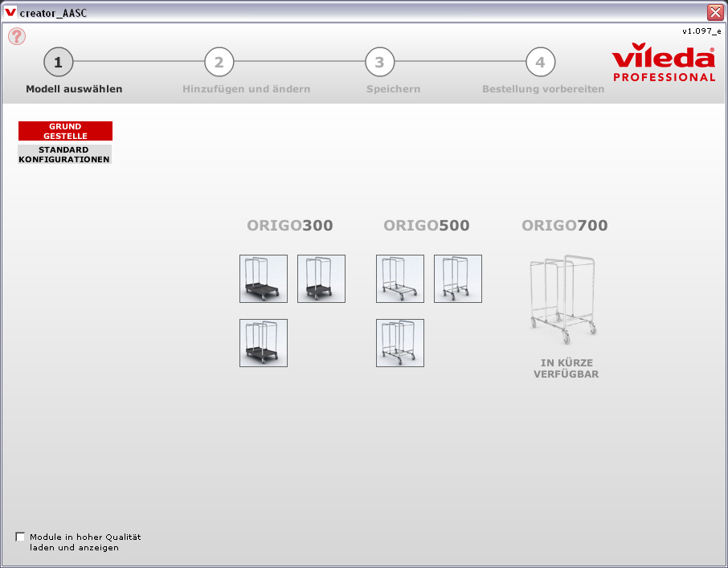Click the ORIGO700 trolley image

coord(562,300)
